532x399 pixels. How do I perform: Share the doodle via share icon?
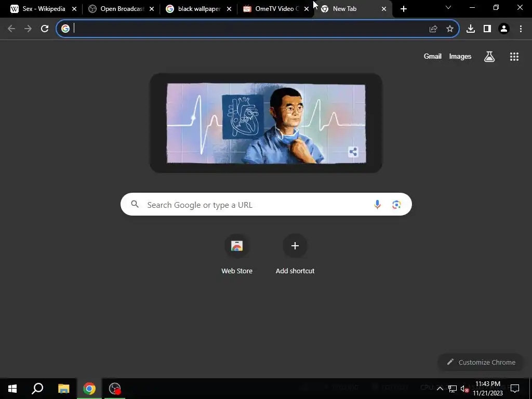[353, 152]
